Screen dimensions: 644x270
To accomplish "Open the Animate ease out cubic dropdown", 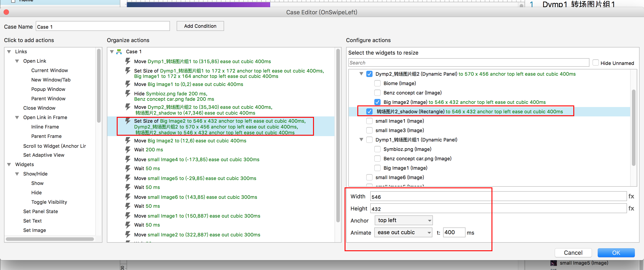I will tap(403, 232).
